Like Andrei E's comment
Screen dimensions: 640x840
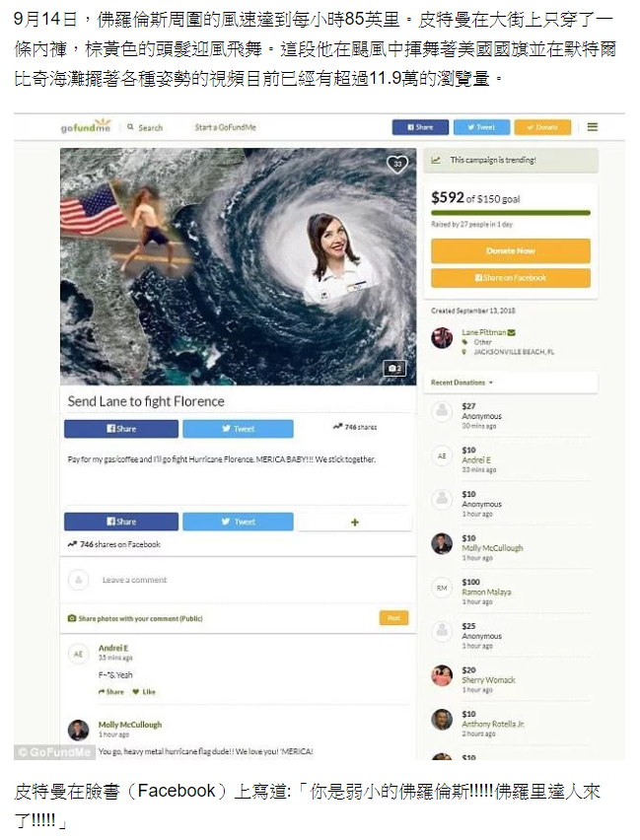[x=144, y=691]
